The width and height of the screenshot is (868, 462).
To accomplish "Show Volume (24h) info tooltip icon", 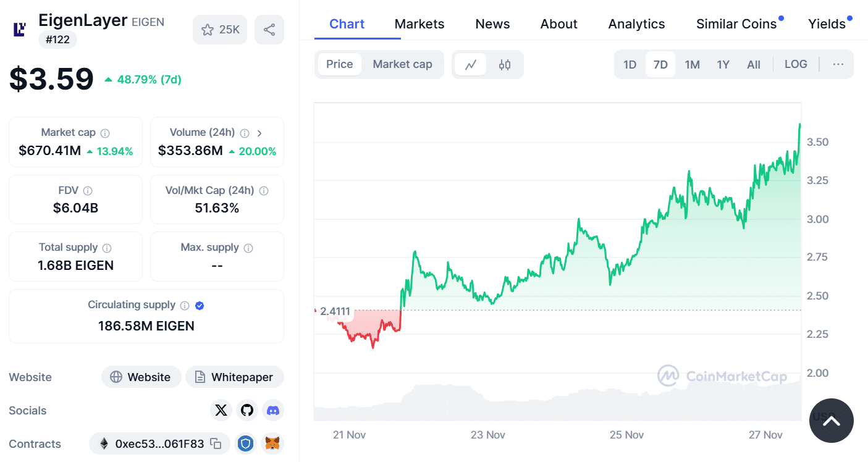I will click(x=245, y=133).
